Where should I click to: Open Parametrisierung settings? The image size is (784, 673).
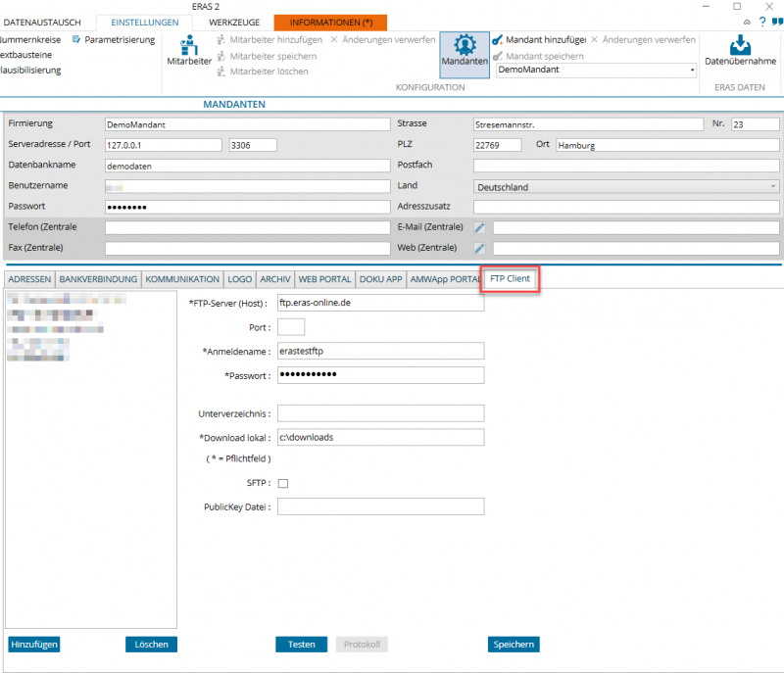tap(114, 39)
